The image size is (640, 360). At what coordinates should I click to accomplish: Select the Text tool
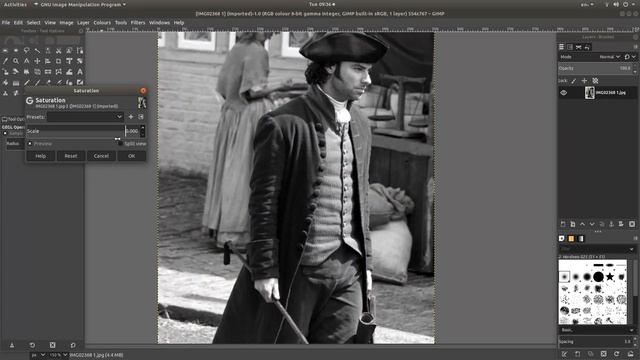point(80,71)
